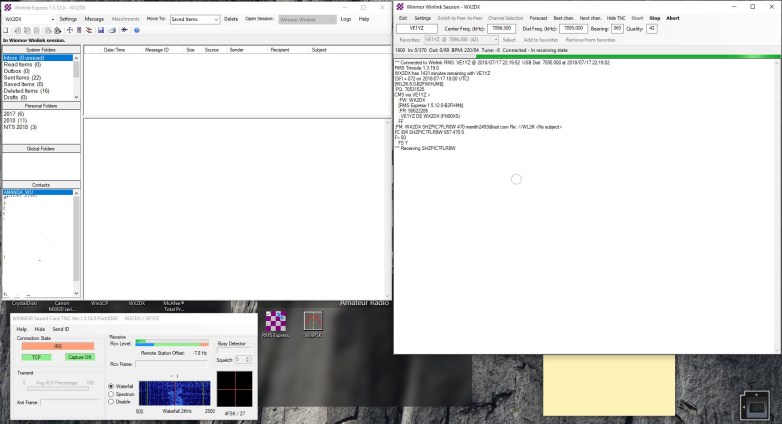This screenshot has height=424, width=782.
Task: Click the Winmor Winlink Session window icon
Action: click(x=400, y=6)
